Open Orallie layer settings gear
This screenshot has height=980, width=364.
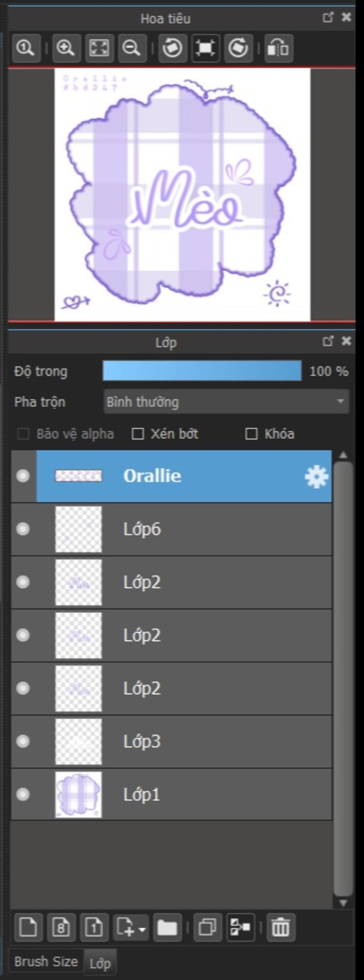[316, 476]
